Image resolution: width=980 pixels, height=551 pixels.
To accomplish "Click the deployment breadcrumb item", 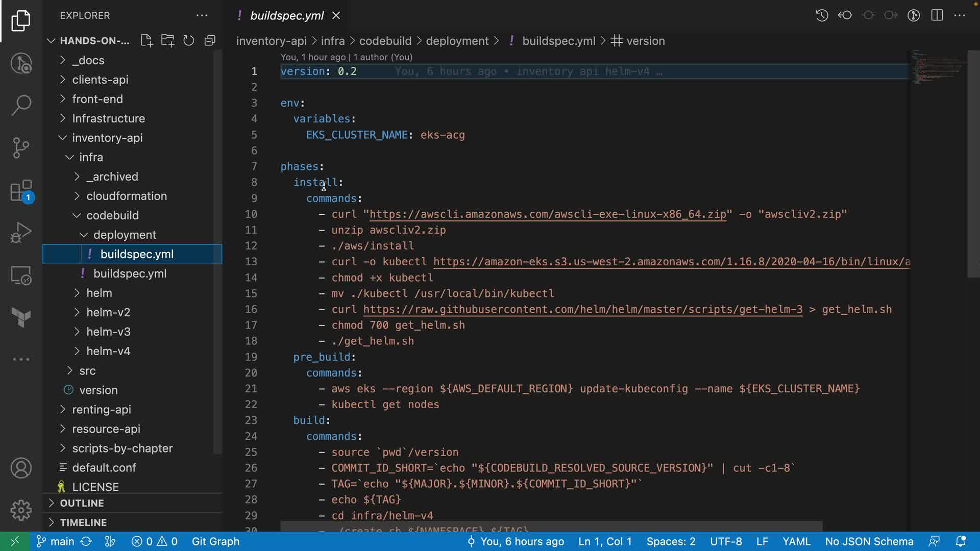I will 457,41.
